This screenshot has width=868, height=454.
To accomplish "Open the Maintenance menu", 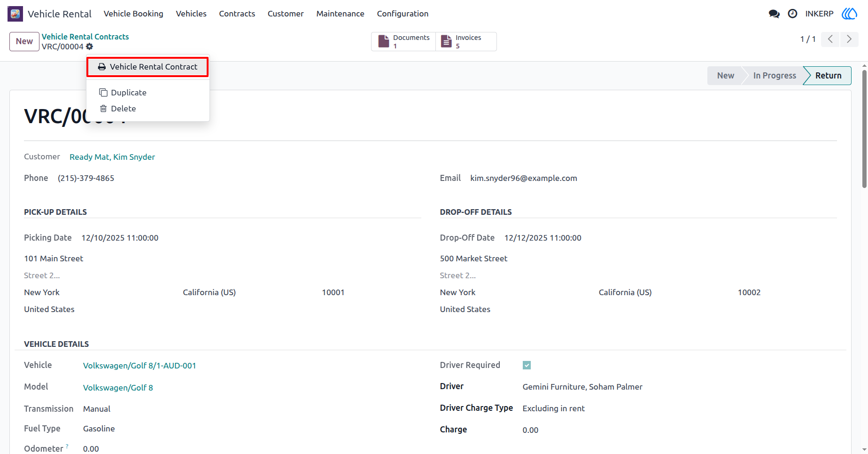I will [x=341, y=14].
